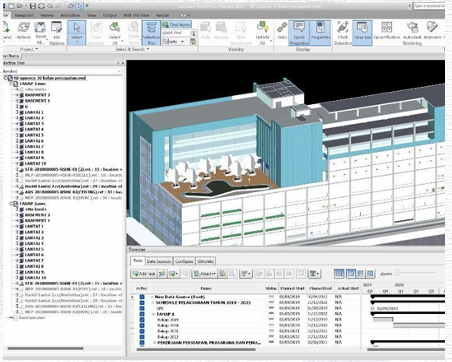Toggle the TimeLiner window button
452x362 pixels.
pos(362,32)
